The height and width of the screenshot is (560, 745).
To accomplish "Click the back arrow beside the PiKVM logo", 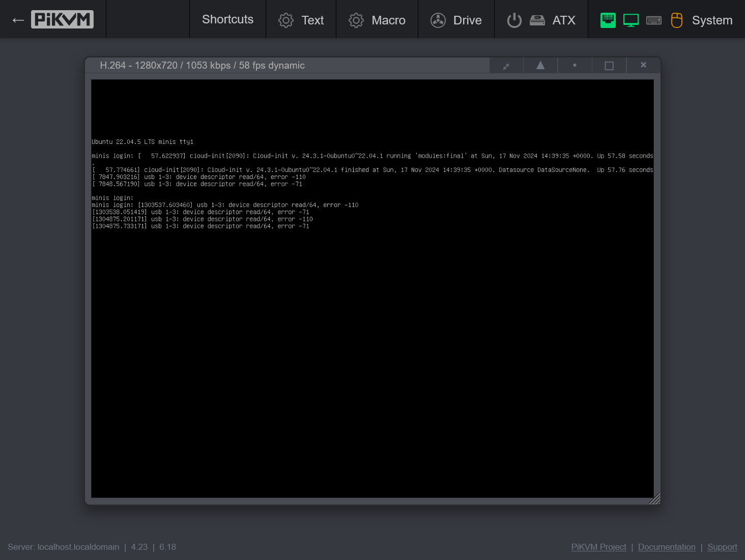I will (18, 20).
